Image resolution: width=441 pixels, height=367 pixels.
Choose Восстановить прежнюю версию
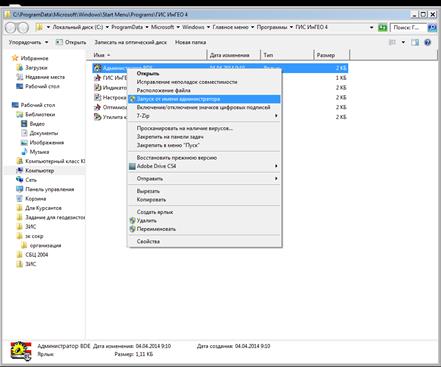pyautogui.click(x=204, y=157)
